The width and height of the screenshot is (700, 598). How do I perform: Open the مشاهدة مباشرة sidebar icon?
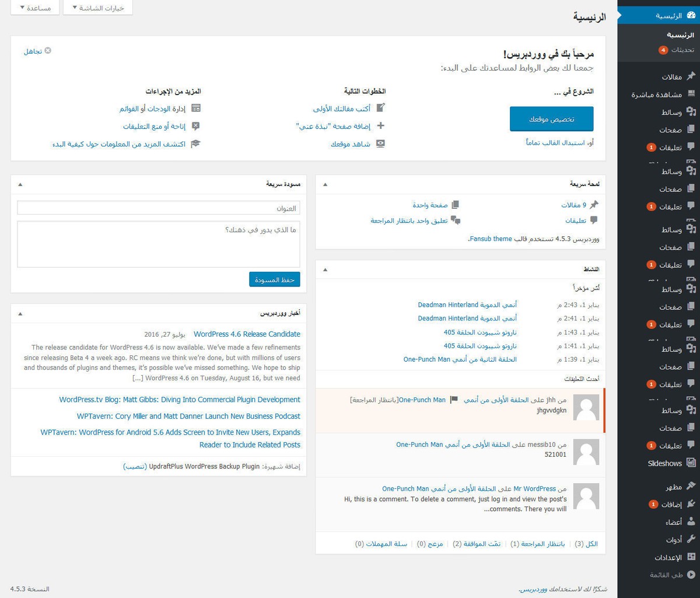pos(691,94)
